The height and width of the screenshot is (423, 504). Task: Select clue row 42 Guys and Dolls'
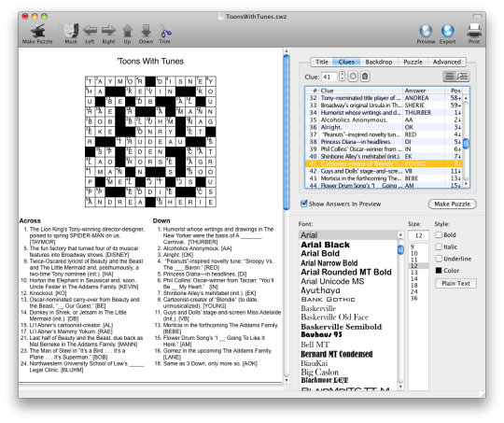click(384, 171)
